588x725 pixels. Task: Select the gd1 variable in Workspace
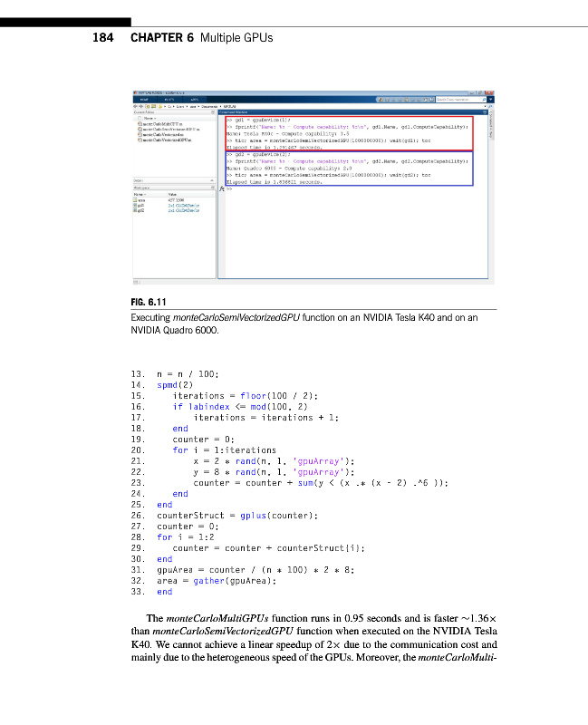pos(140,206)
